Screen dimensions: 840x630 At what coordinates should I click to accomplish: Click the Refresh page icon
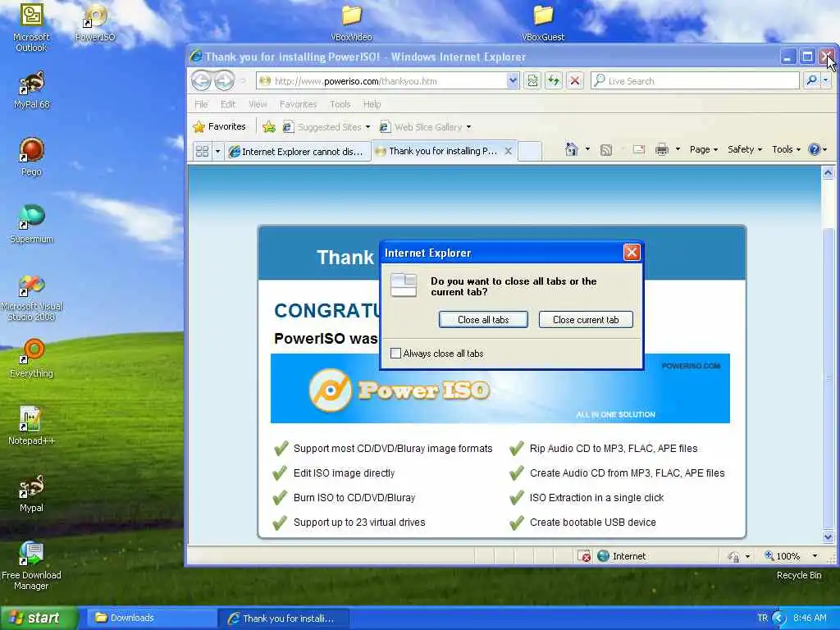tap(554, 81)
